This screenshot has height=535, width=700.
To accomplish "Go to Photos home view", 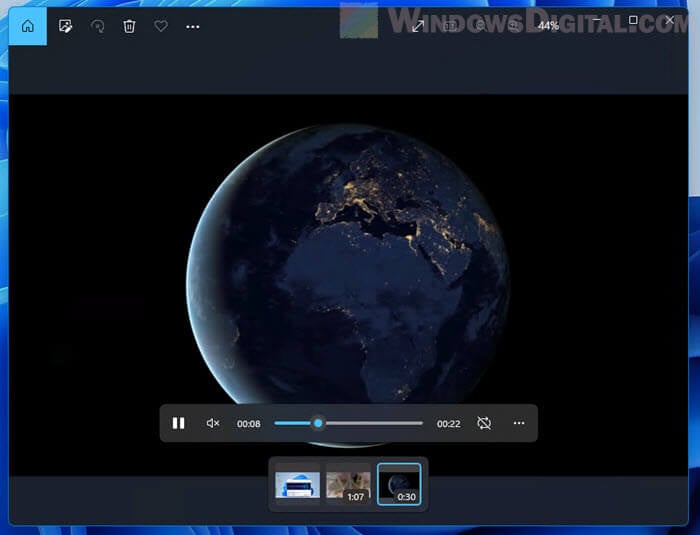I will [28, 26].
